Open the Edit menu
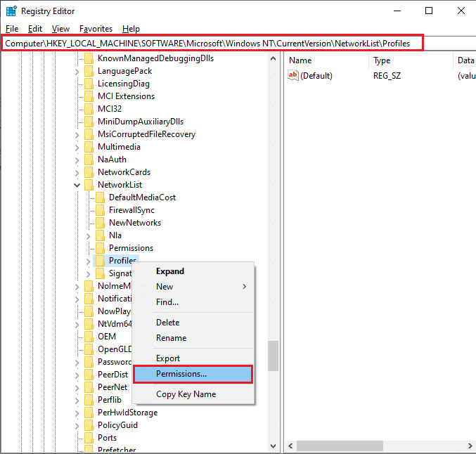This screenshot has height=454, width=476. pos(35,29)
